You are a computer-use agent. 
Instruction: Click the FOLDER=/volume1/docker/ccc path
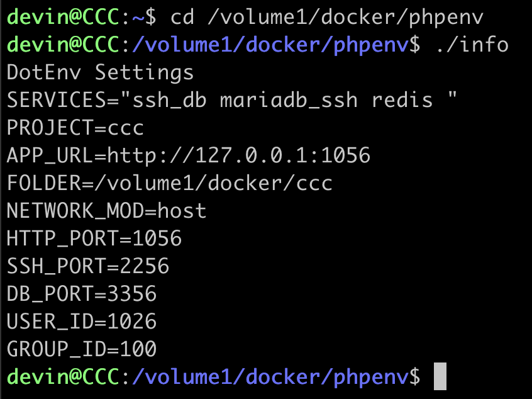[x=169, y=183]
